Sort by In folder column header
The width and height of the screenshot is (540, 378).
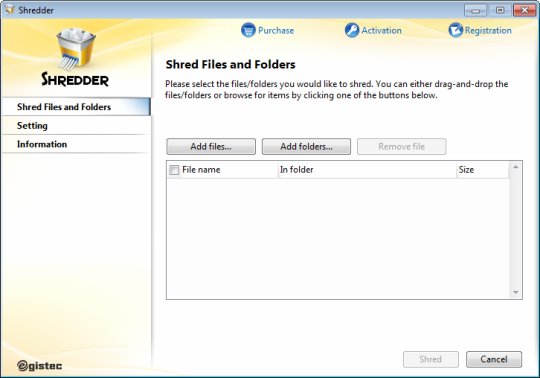click(x=367, y=170)
